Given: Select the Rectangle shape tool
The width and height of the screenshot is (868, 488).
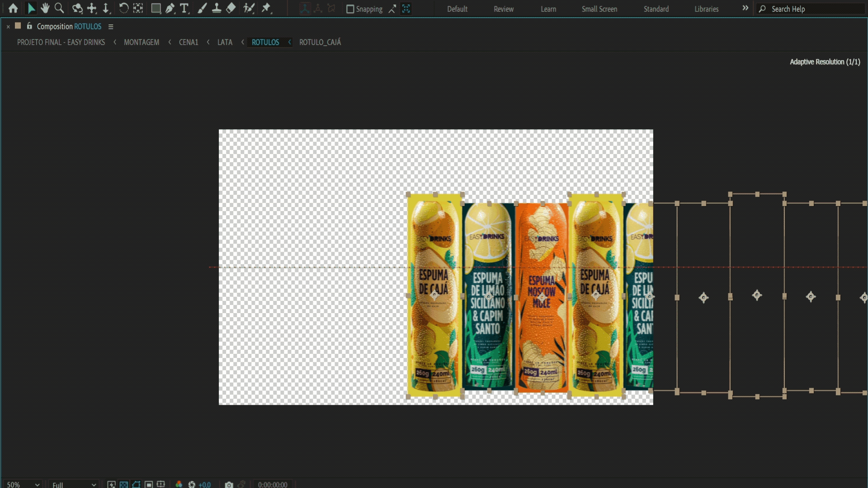Looking at the screenshot, I should [156, 9].
